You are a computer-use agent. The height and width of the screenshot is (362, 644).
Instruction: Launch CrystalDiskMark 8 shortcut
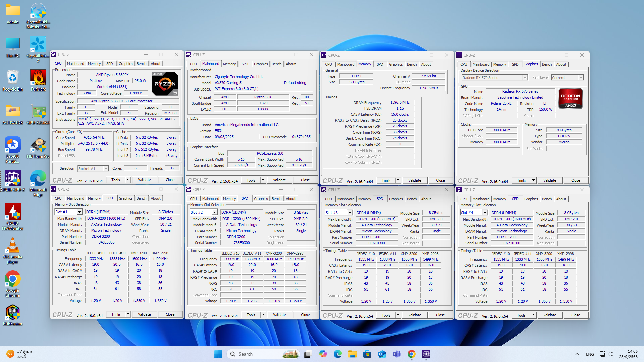(38, 50)
